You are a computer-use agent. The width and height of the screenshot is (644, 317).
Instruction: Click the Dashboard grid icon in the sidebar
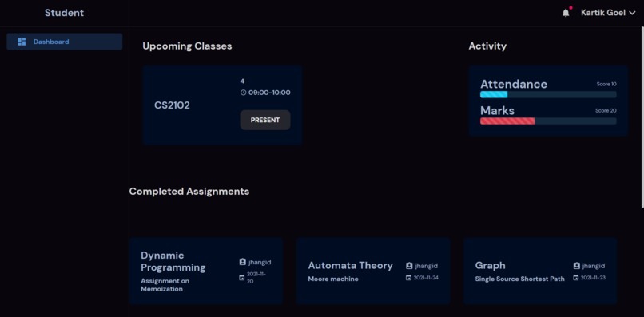(22, 42)
